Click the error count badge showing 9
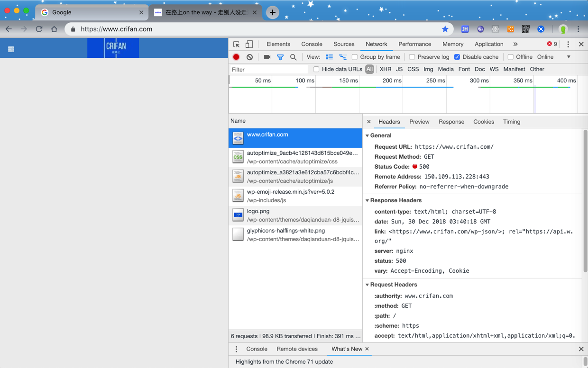Screen dimensions: 588x368 (552, 44)
